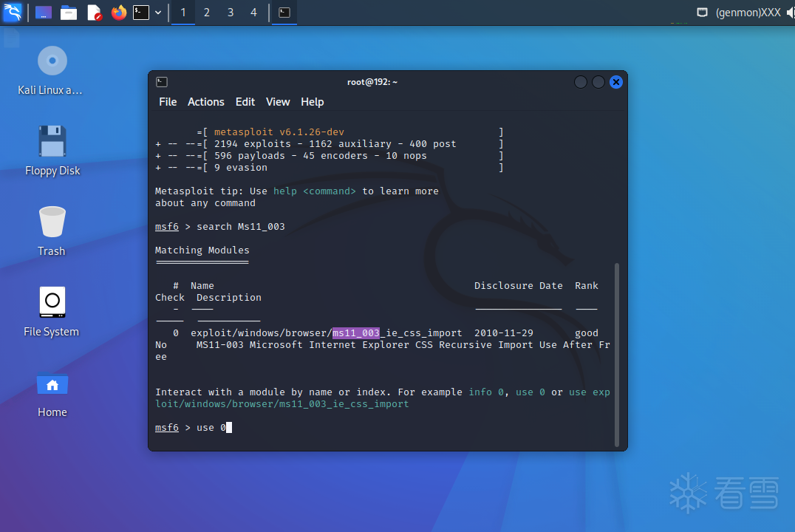This screenshot has height=532, width=795.
Task: Click the 'Rank' column header
Action: tap(587, 285)
